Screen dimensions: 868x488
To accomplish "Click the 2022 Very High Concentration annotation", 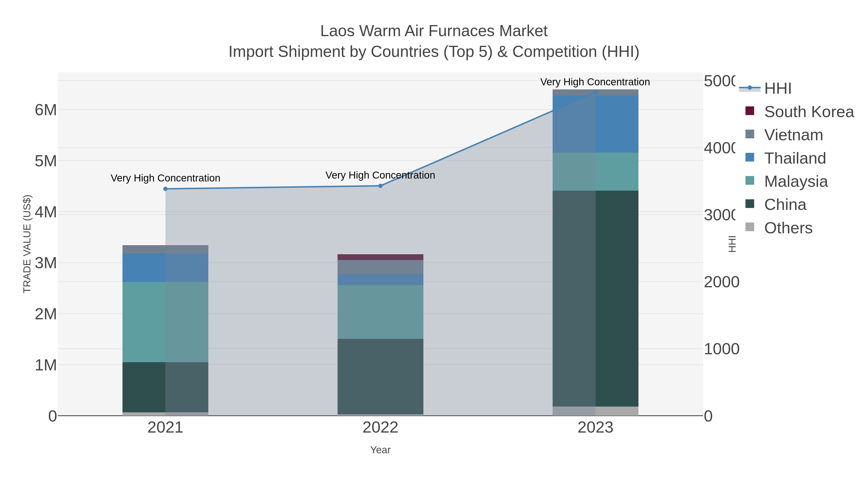I will [380, 175].
